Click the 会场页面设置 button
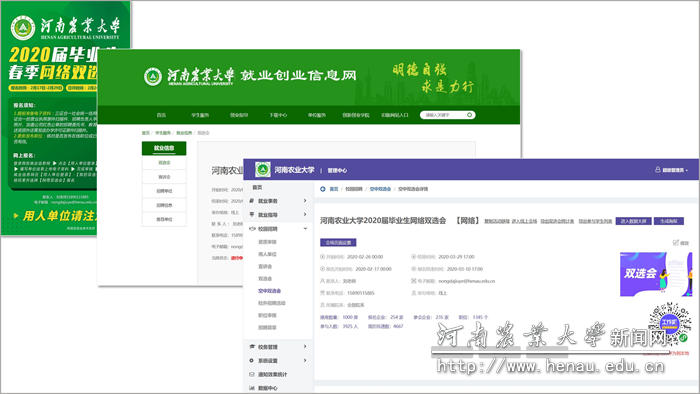The height and width of the screenshot is (394, 700). click(338, 243)
